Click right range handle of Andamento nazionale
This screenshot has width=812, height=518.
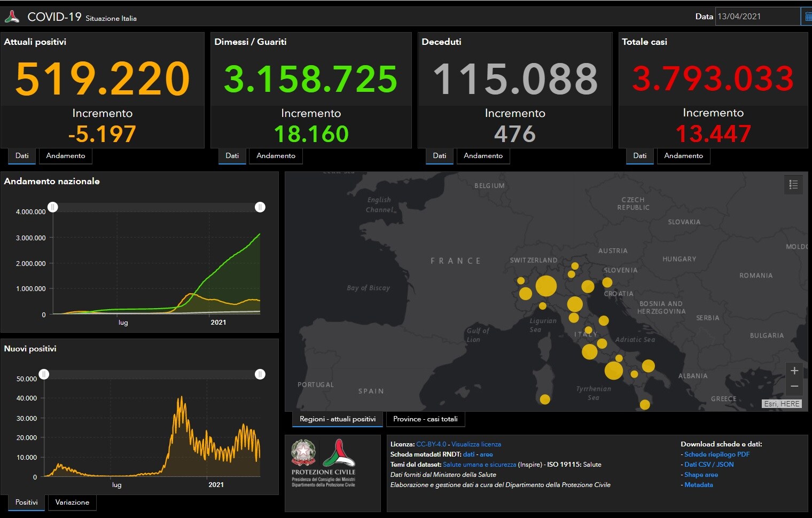[260, 207]
